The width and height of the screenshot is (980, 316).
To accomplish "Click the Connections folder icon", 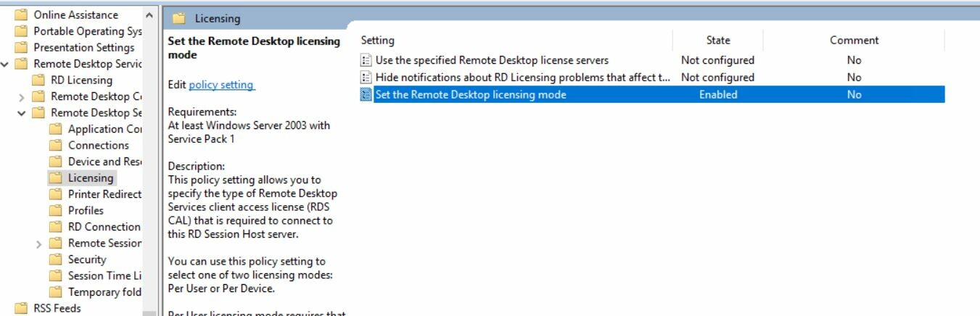I will point(55,145).
